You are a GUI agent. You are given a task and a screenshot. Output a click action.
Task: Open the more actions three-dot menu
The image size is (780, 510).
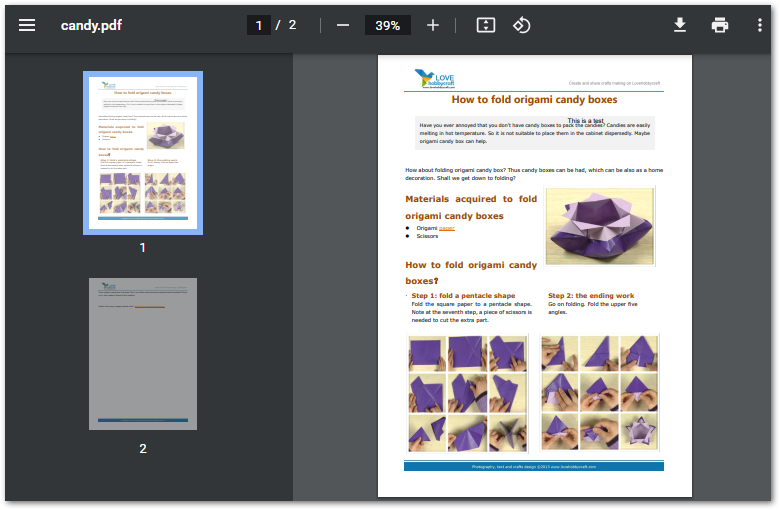759,25
